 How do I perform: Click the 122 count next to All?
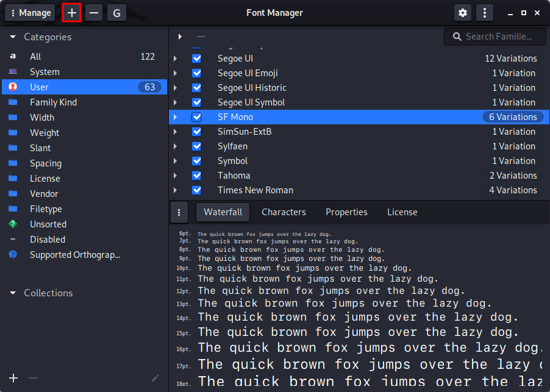(148, 57)
